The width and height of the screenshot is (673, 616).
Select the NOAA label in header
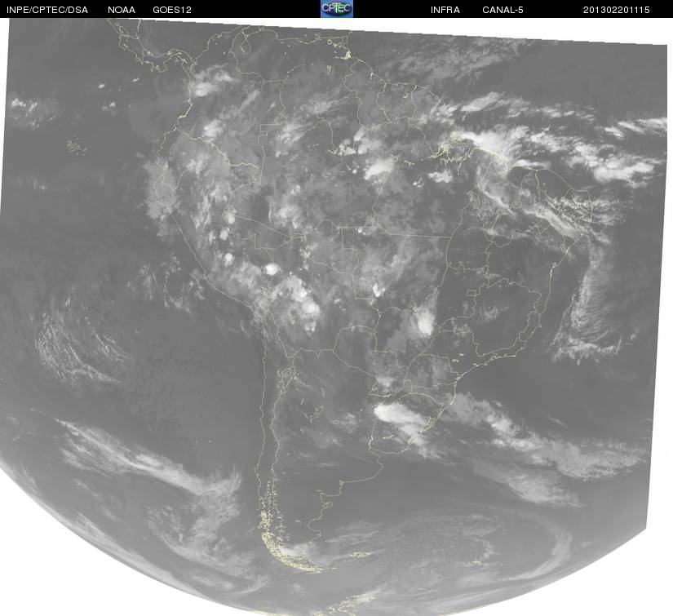(x=122, y=10)
